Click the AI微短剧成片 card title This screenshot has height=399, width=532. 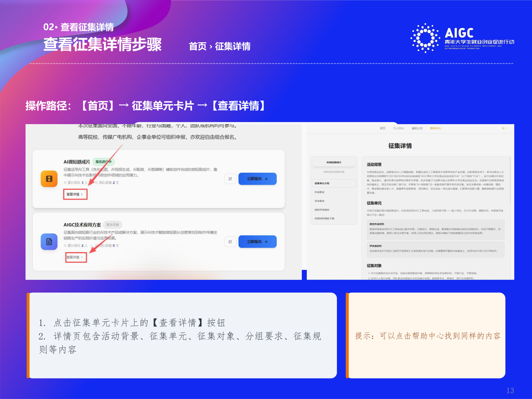tap(77, 162)
